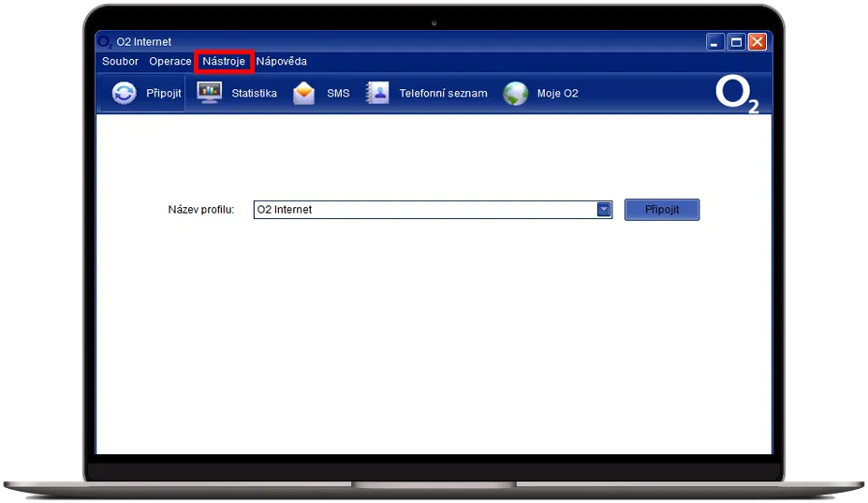Click the Moje O2 toolbar label
The width and height of the screenshot is (868, 503).
click(x=557, y=94)
